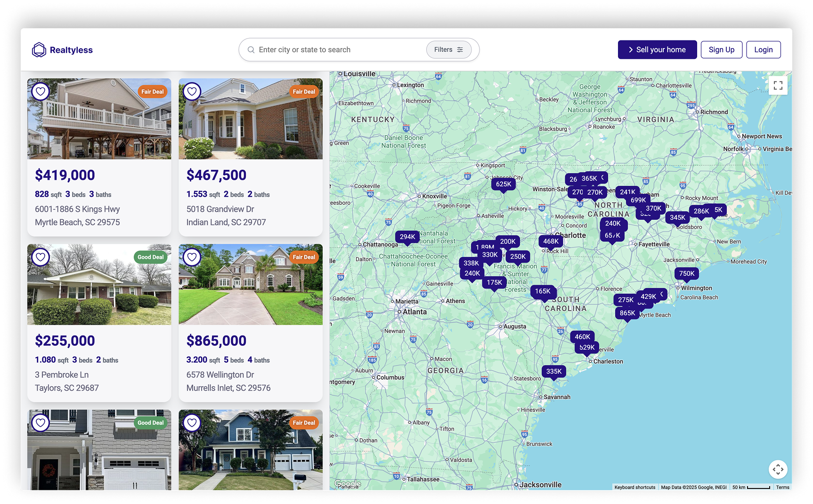813x504 pixels.
Task: Toggle fullscreen view of the map
Action: click(x=778, y=85)
